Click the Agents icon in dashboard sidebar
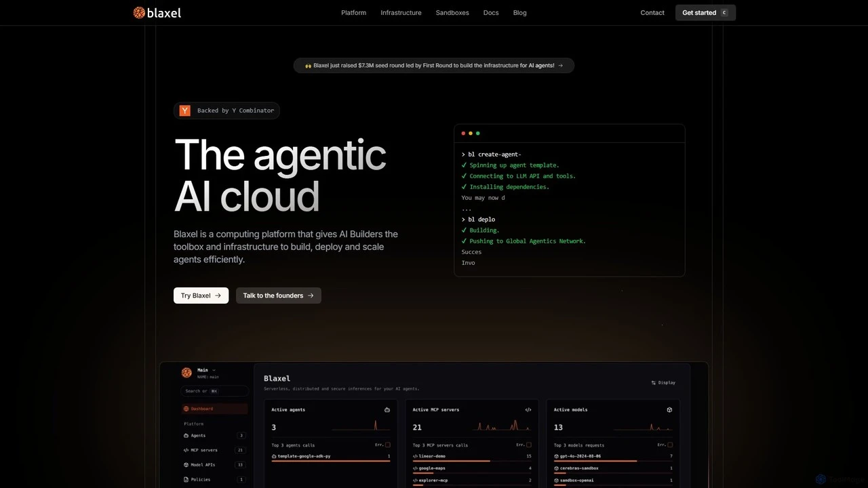Image resolution: width=868 pixels, height=488 pixels. (x=186, y=436)
